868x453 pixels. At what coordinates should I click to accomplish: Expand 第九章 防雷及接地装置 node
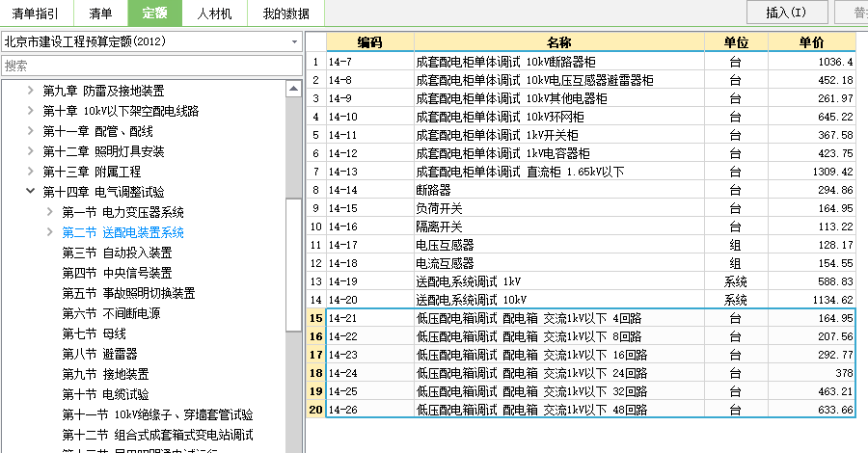[31, 91]
